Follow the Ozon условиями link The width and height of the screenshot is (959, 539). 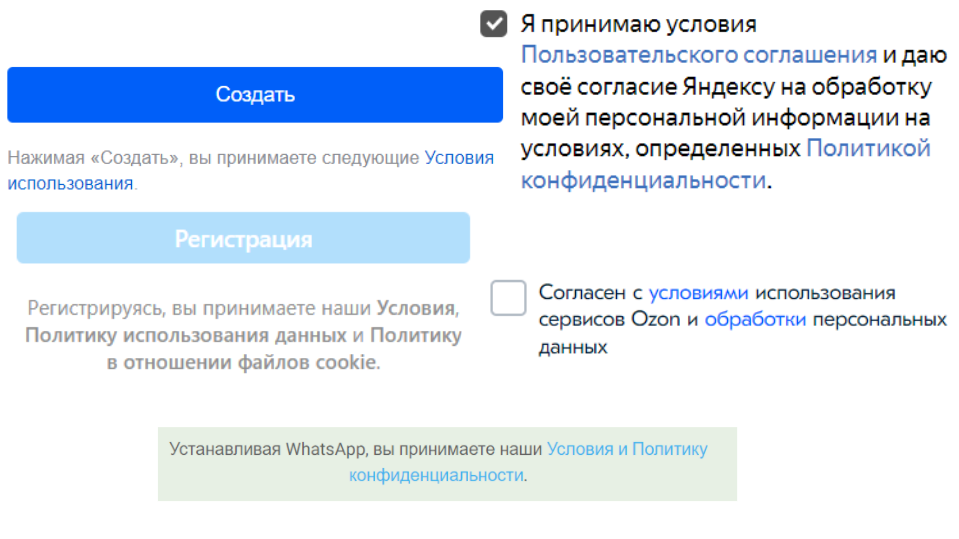pos(698,293)
